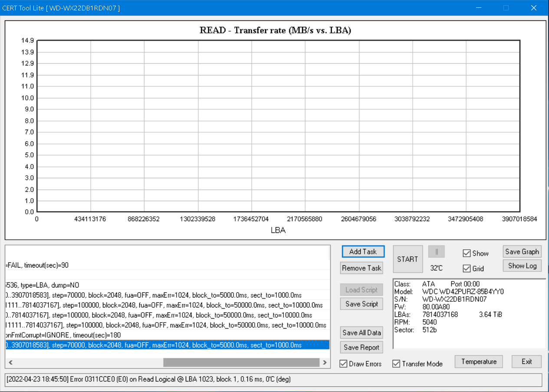Viewport: 549px width, 392px height.
Task: Toggle the Show checkbox
Action: (x=467, y=253)
